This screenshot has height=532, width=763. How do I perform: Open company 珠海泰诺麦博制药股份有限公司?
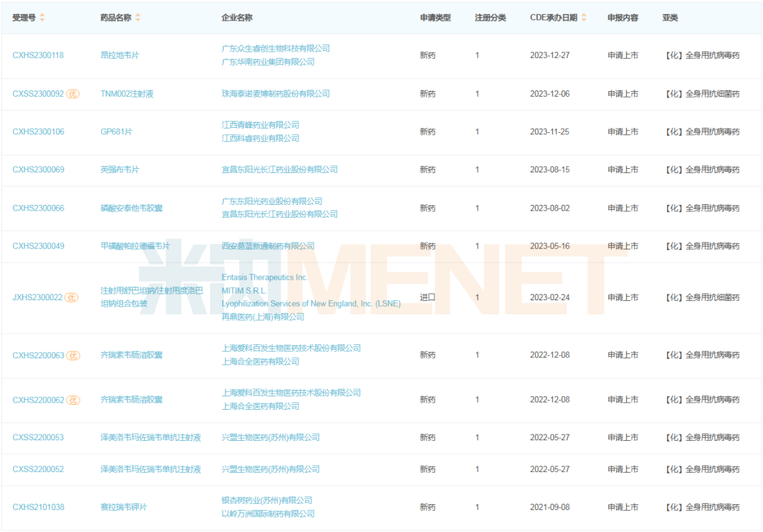tap(276, 94)
